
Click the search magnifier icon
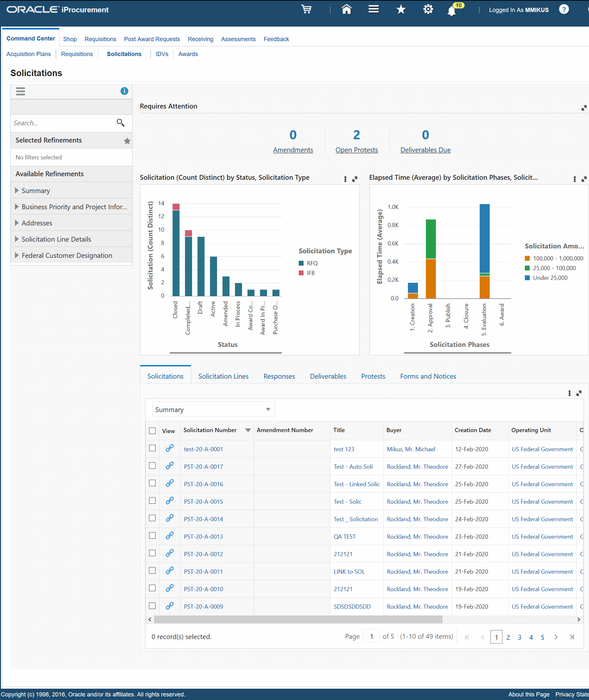(x=121, y=123)
